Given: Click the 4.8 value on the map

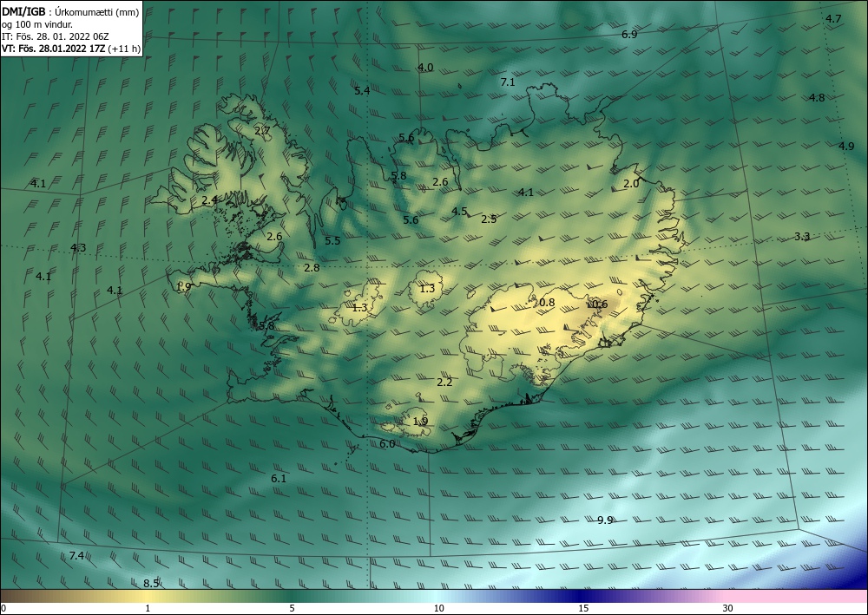Looking at the screenshot, I should tap(817, 98).
